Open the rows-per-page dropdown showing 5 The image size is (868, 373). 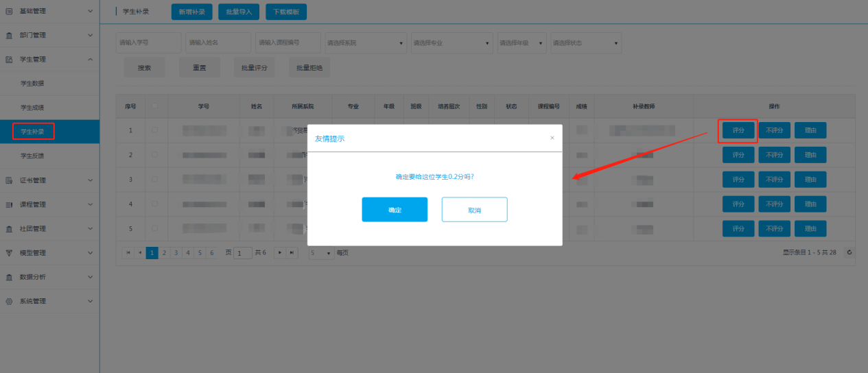point(321,253)
